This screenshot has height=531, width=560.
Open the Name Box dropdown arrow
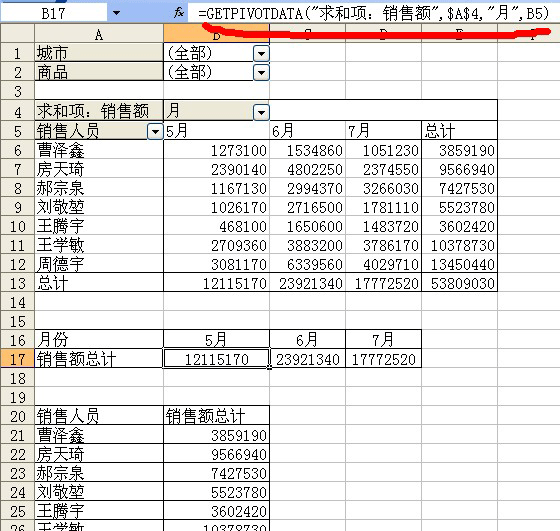pos(116,14)
